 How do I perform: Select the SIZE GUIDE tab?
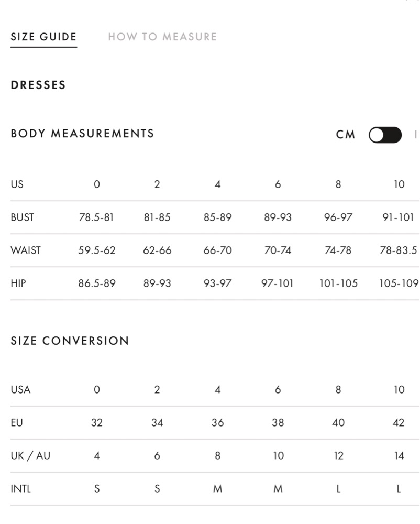coord(44,37)
